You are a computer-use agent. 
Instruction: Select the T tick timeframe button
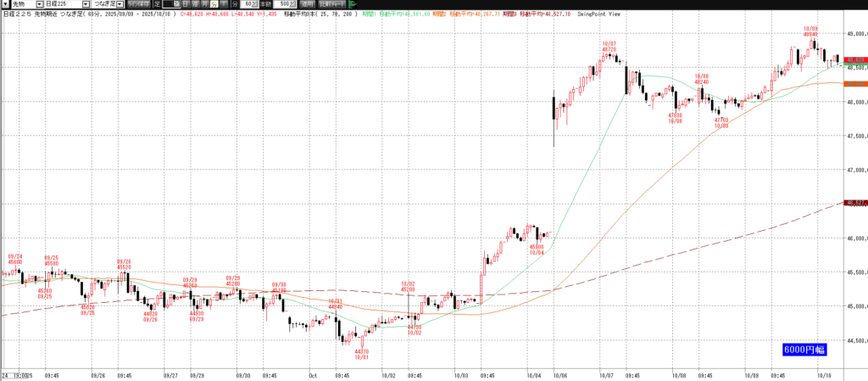223,4
